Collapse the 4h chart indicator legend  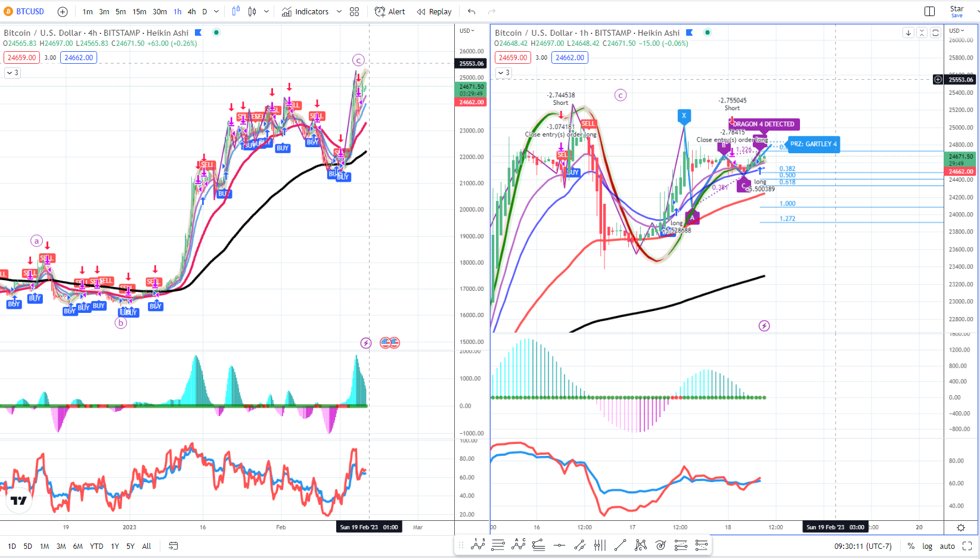click(12, 73)
